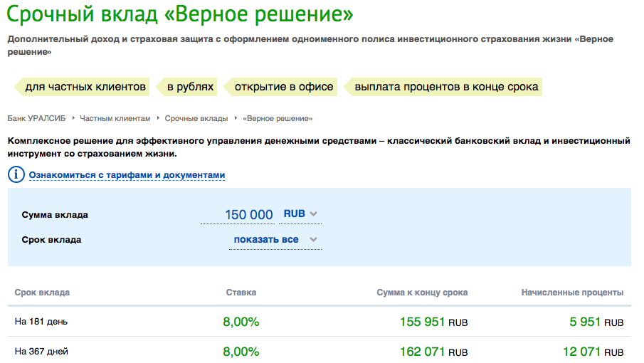The image size is (644, 363).
Task: Click the deposit amount field 150 000
Action: [238, 214]
